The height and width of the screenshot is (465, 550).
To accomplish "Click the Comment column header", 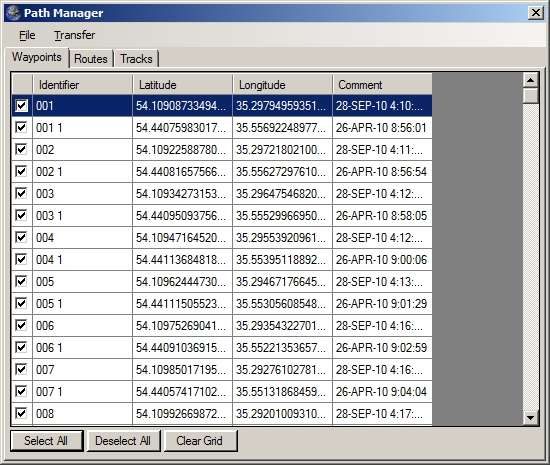I will [x=382, y=85].
